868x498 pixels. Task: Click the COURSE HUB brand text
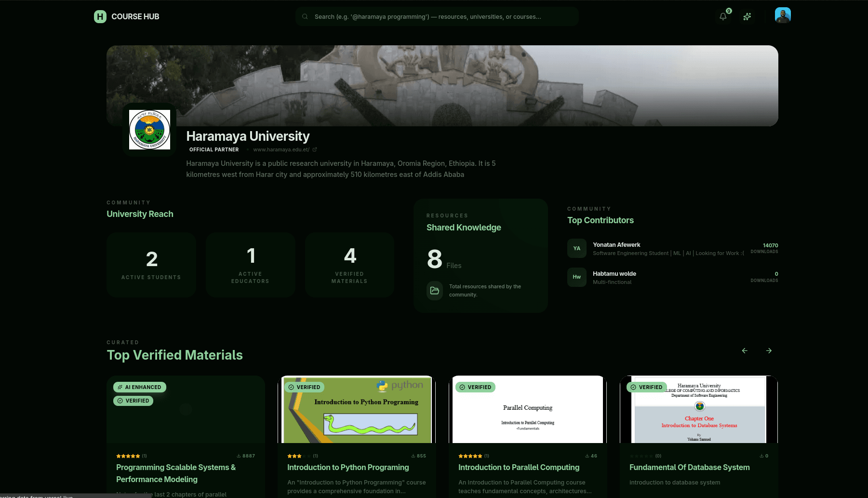(x=135, y=16)
